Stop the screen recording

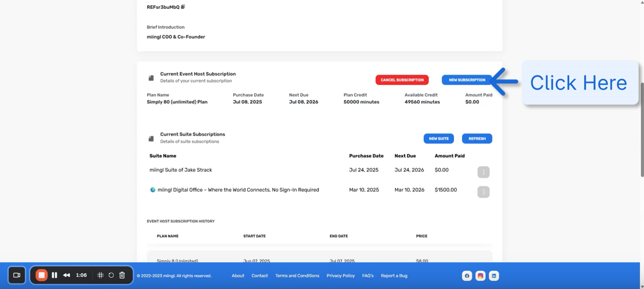pos(41,275)
